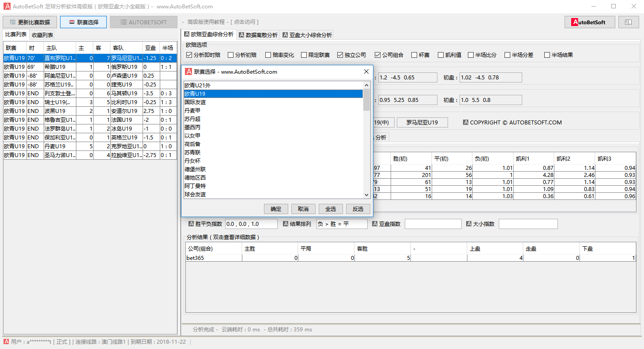Viewport: 644px width, 349px height.
Task: Enable the 分析初赔 checkbox
Action: click(242, 55)
